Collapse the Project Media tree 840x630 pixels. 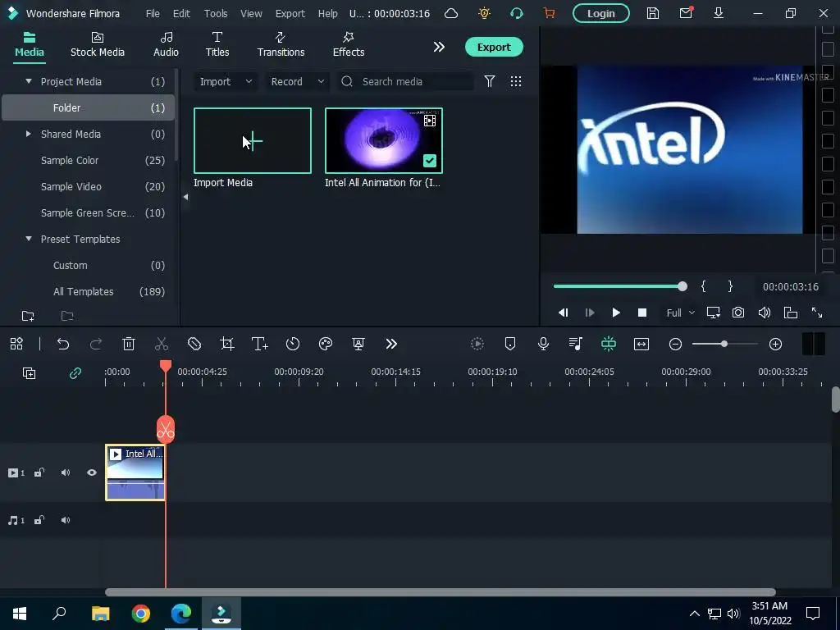point(29,81)
